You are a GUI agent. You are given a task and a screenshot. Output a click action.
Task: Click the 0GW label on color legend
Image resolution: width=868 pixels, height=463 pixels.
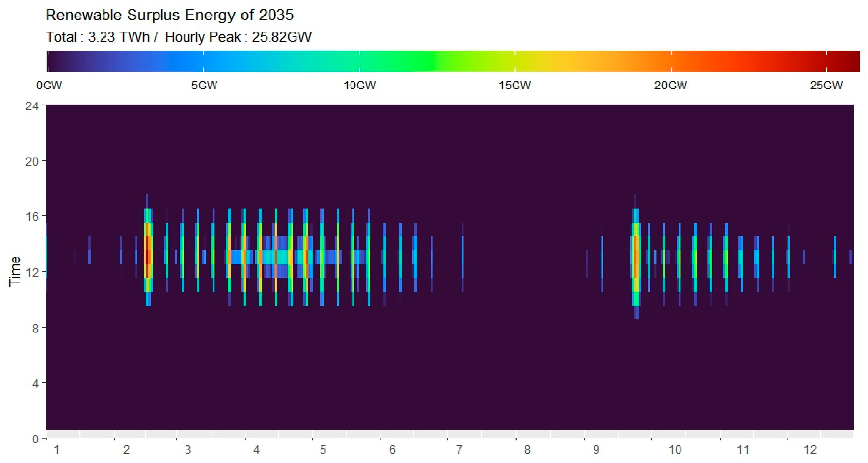pyautogui.click(x=49, y=85)
